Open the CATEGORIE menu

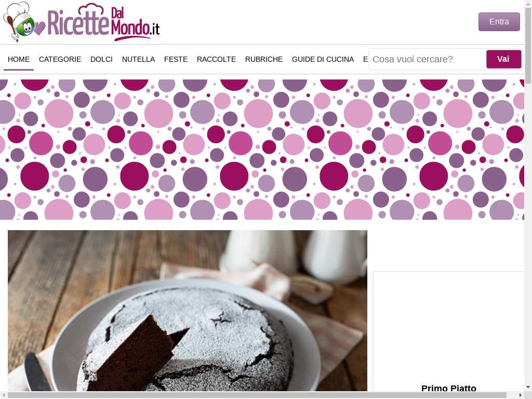60,59
